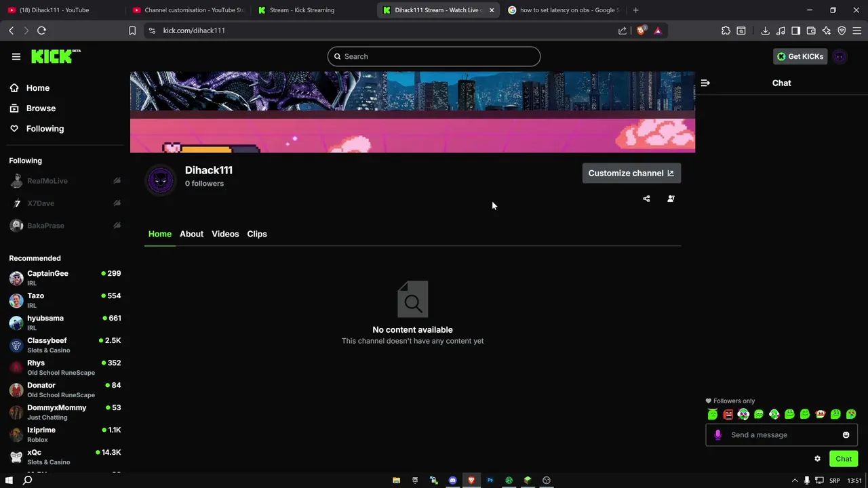Insert the red angry emote
This screenshot has width=868, height=488.
728,414
